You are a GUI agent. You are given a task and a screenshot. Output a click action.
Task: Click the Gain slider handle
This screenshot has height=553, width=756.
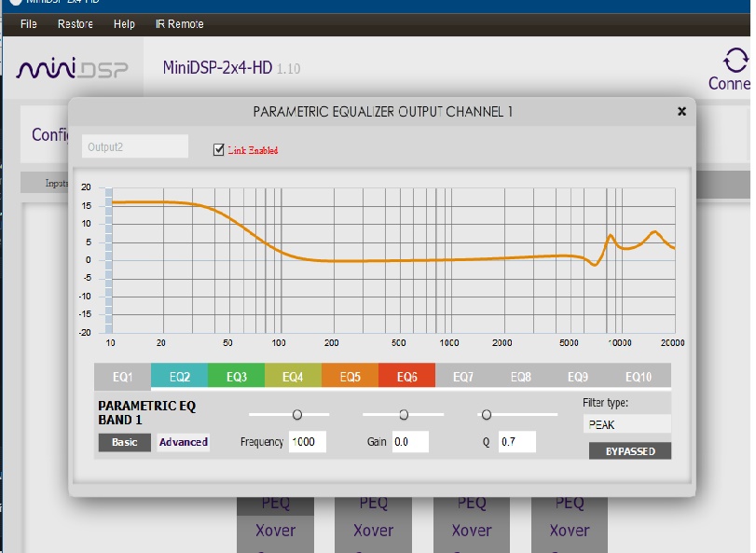(404, 415)
